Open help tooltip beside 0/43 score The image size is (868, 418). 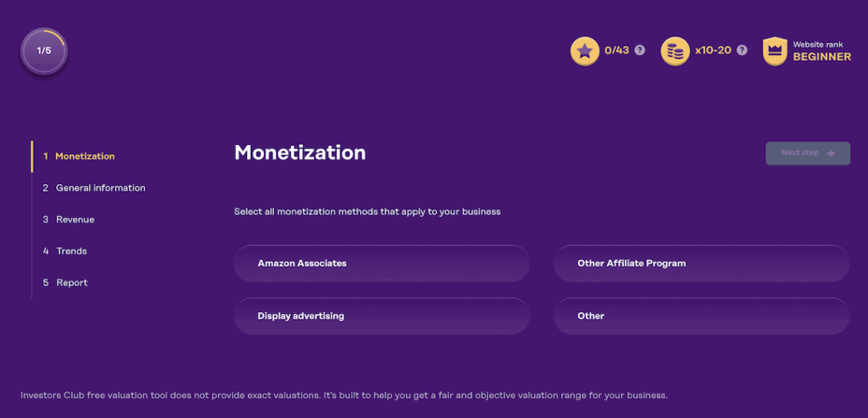(640, 50)
